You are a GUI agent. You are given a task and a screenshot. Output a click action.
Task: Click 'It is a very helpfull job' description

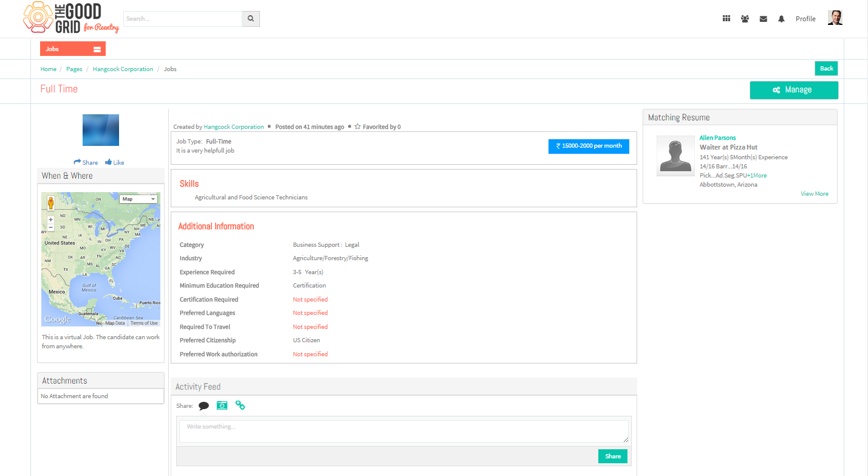[205, 151]
